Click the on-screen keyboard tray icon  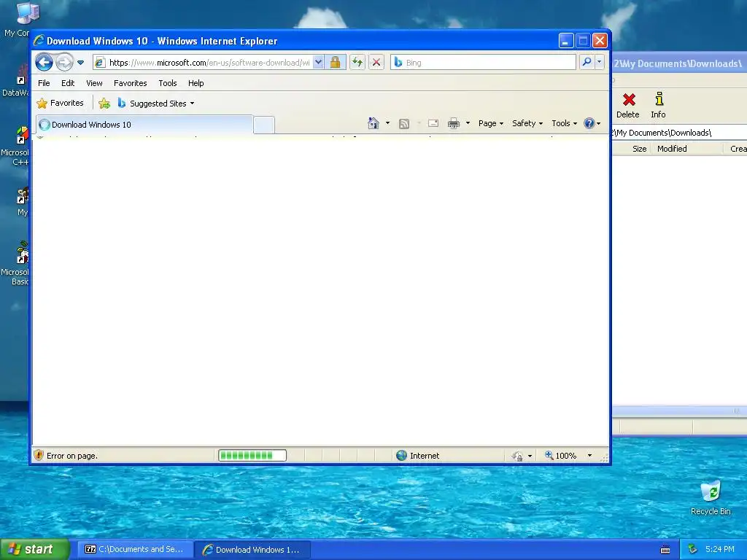[x=665, y=550]
